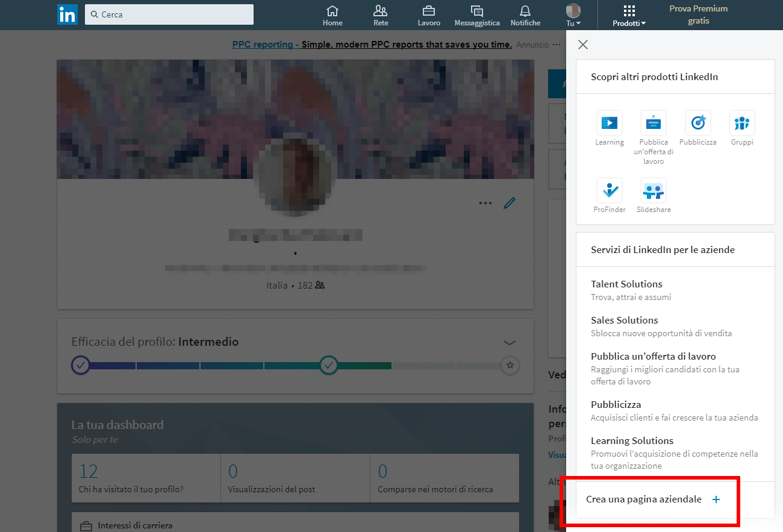
Task: Click the Cerca search field
Action: pos(169,14)
